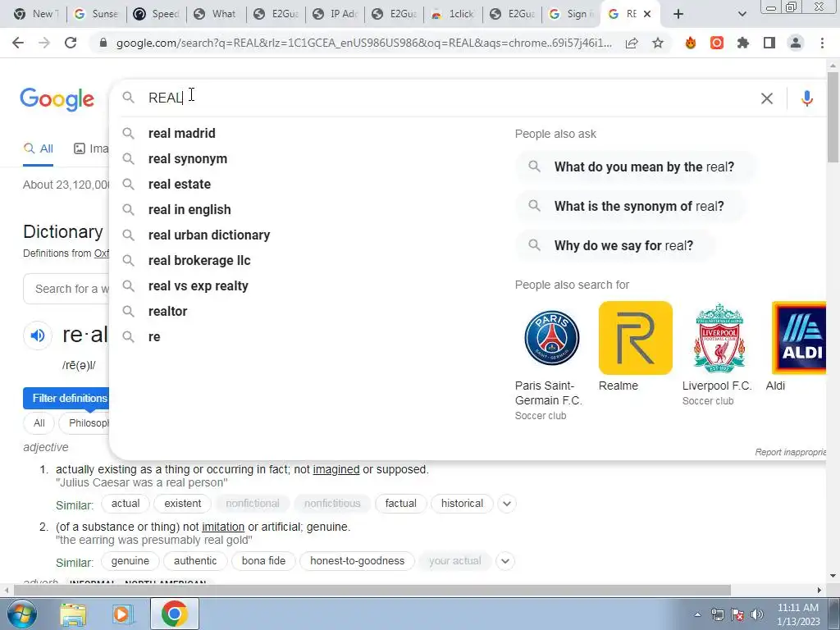840x630 pixels.
Task: Select the 'existent' similar word chip
Action: point(183,504)
